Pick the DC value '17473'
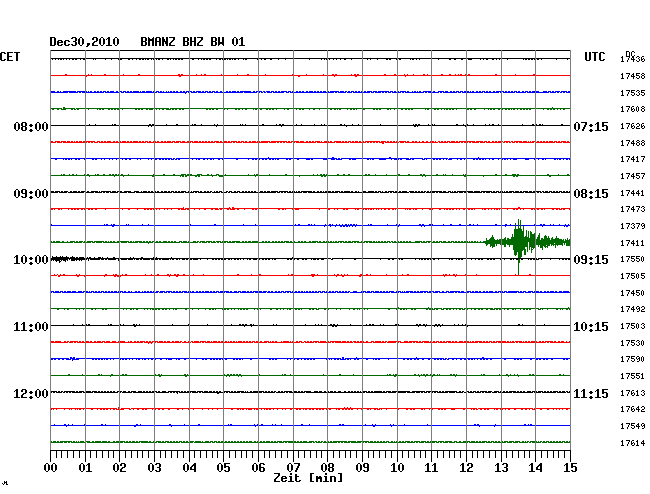 (633, 209)
